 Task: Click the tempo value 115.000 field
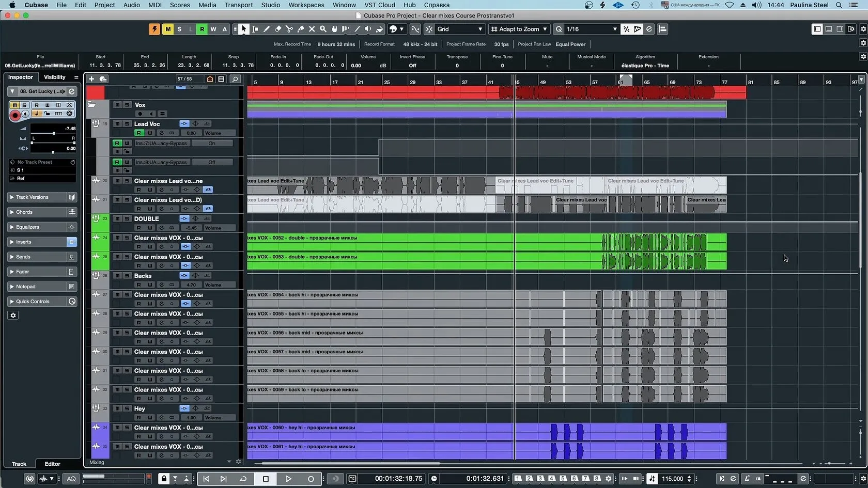(672, 479)
